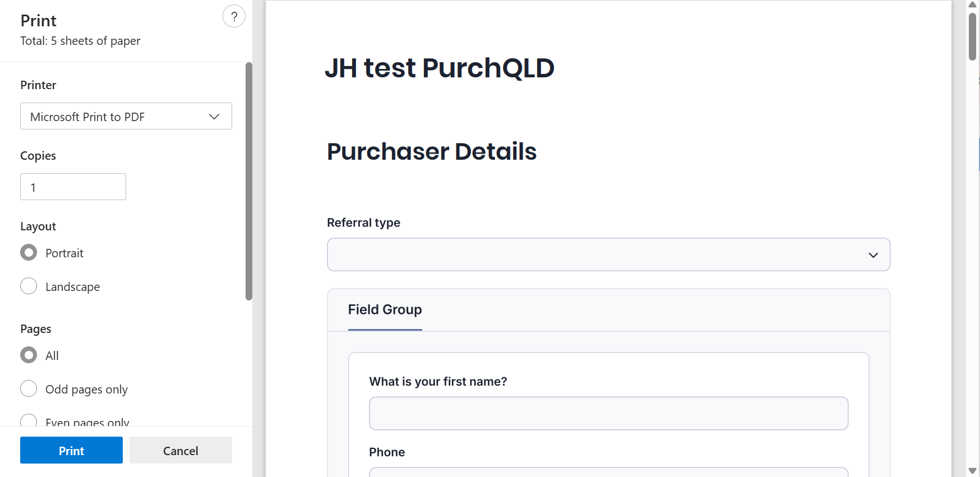This screenshot has height=477, width=980.
Task: Click the preview vertical scrollbar thumb
Action: tap(973, 36)
